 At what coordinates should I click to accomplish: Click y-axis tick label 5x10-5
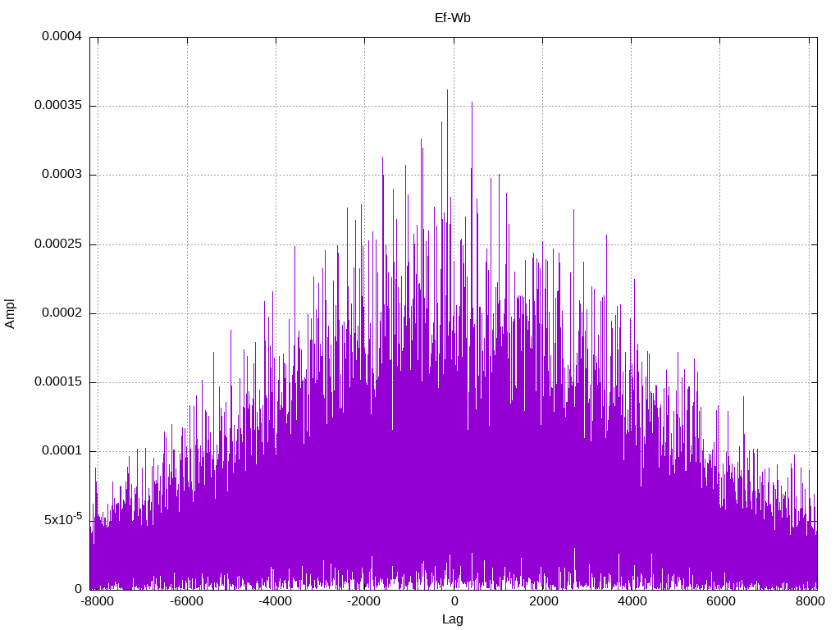pos(63,519)
